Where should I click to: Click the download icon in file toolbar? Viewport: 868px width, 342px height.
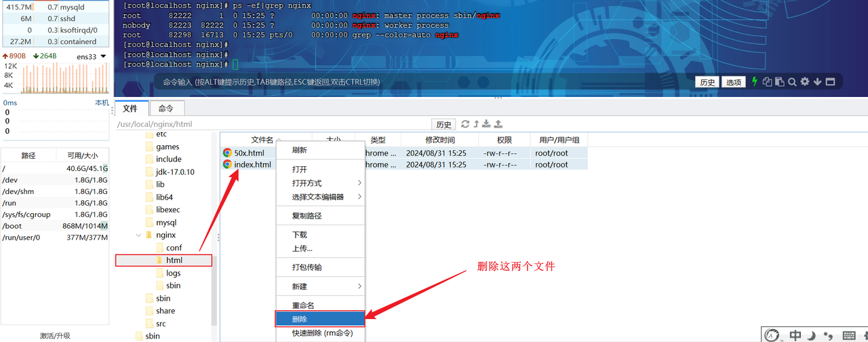tap(486, 124)
